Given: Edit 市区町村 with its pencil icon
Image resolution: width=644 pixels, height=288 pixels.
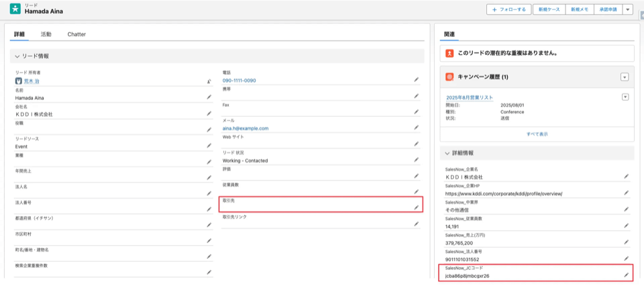Looking at the screenshot, I should tap(209, 240).
